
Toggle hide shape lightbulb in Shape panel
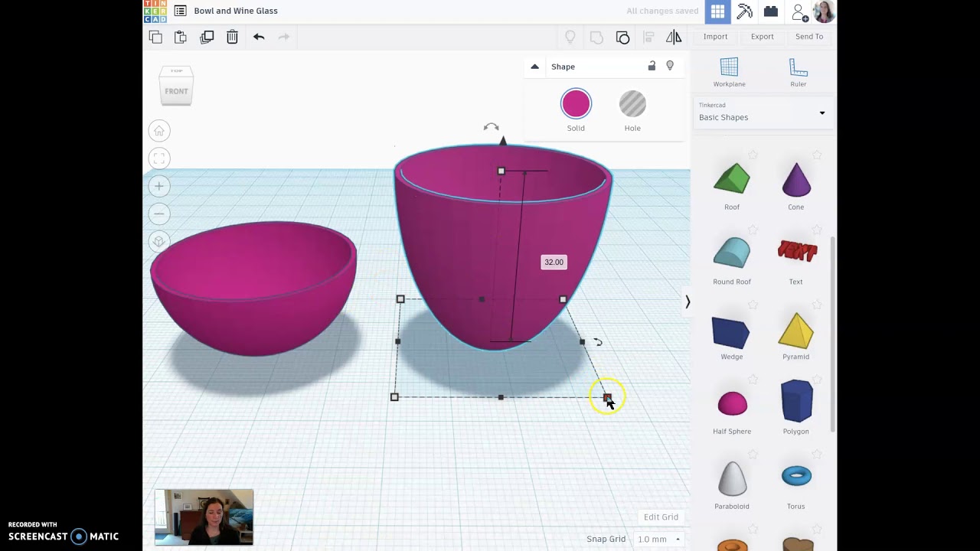(670, 66)
